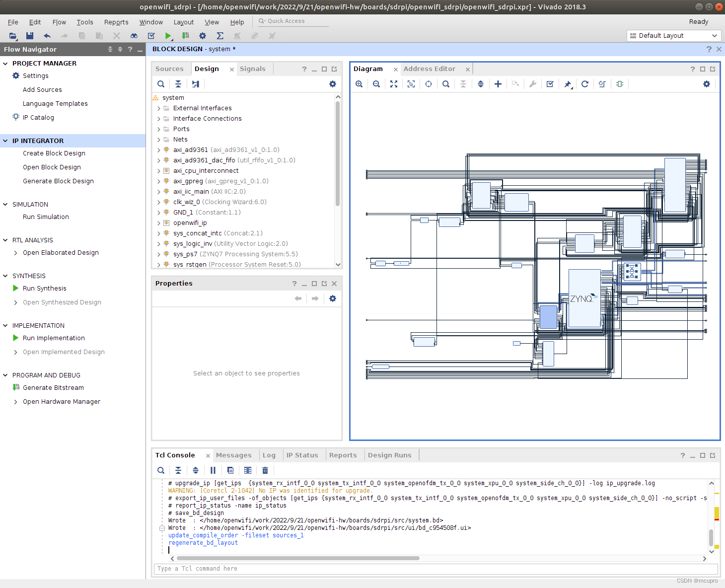Click Run Synthesis in the Flow Navigator
725x588 pixels.
pyautogui.click(x=45, y=289)
